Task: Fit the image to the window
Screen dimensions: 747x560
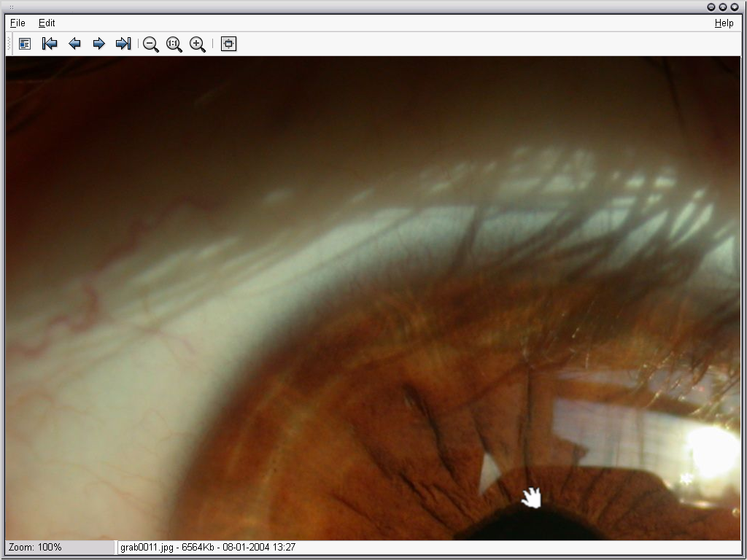Action: (228, 44)
